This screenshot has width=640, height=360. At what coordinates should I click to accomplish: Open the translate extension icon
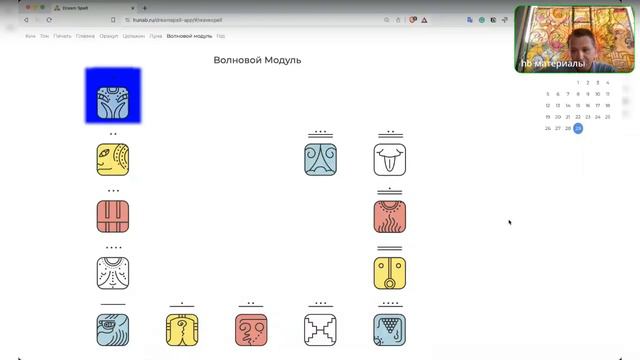pos(470,20)
